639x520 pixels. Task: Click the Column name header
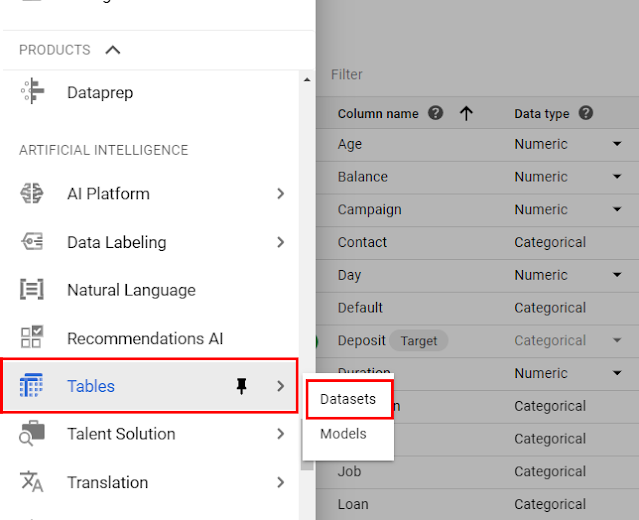(x=378, y=113)
